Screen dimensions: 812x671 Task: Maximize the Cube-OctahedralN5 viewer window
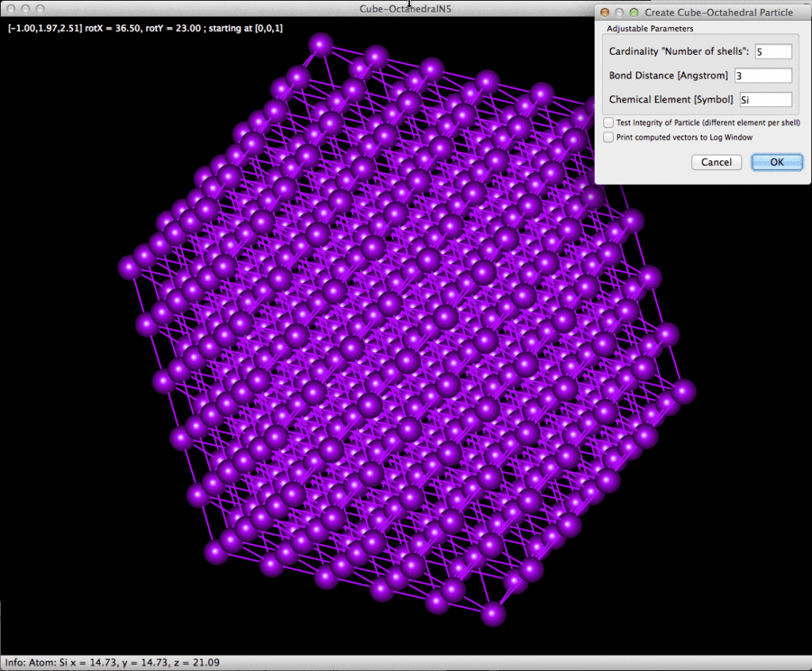coord(38,9)
